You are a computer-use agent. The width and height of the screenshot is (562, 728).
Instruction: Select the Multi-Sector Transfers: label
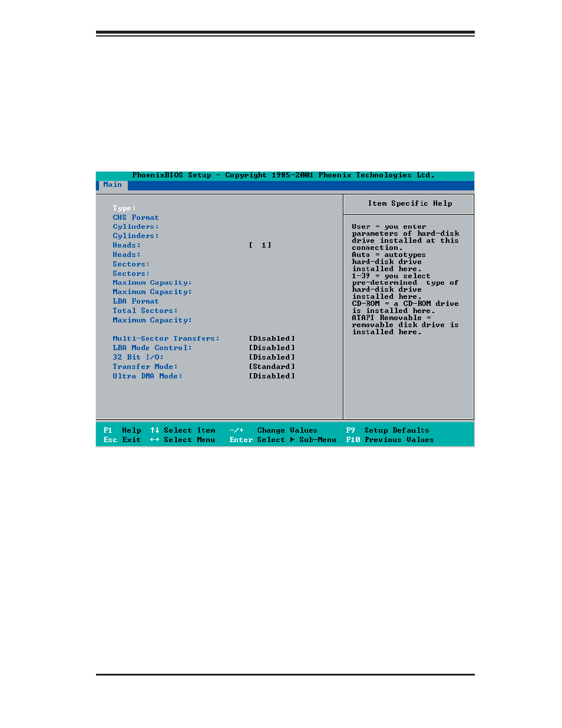pyautogui.click(x=166, y=338)
